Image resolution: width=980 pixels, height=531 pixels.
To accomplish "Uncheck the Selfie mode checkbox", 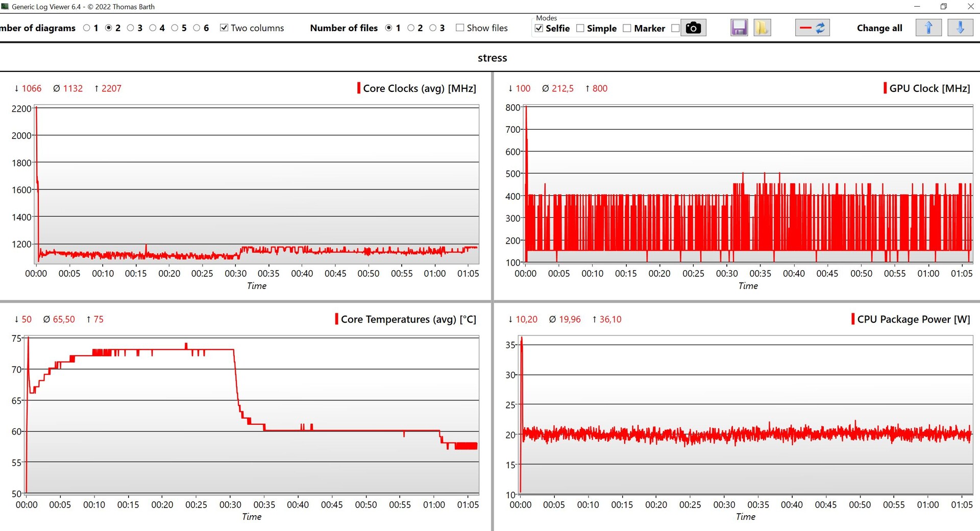I will pyautogui.click(x=539, y=29).
